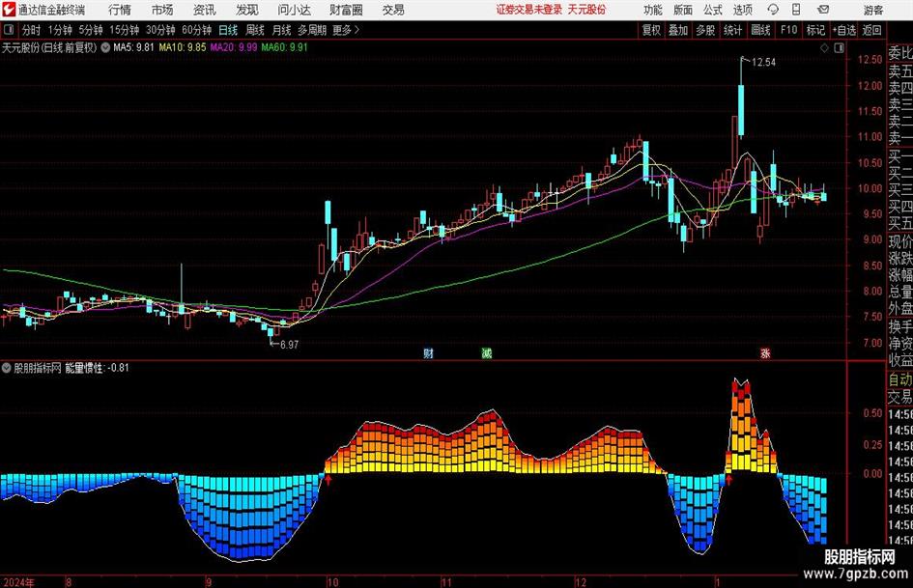Toggle the left panel icon beside 分时
Image resolution: width=913 pixels, height=588 pixels.
[x=9, y=30]
